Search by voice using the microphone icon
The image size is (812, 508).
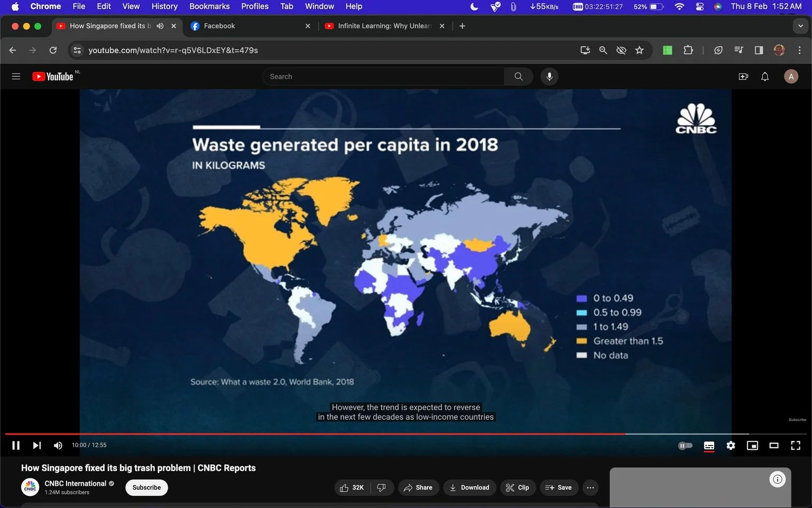click(549, 77)
